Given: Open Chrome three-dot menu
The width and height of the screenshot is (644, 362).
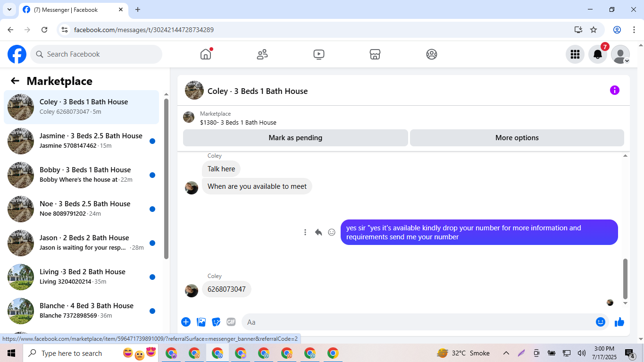Looking at the screenshot, I should tap(634, 30).
